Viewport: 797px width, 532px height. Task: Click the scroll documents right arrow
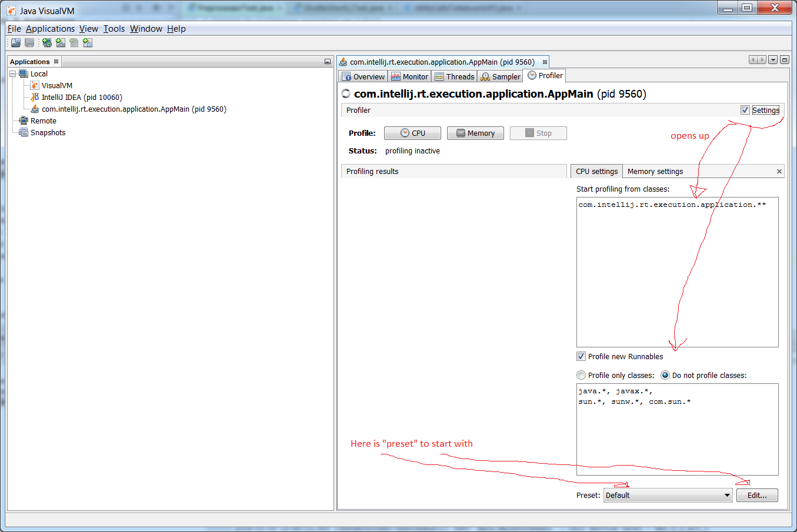(762, 59)
